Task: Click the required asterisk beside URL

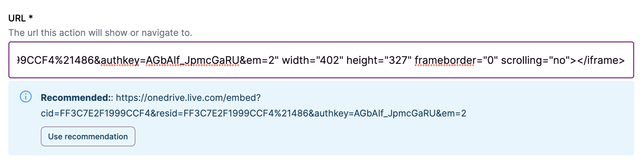Action: 31,17
